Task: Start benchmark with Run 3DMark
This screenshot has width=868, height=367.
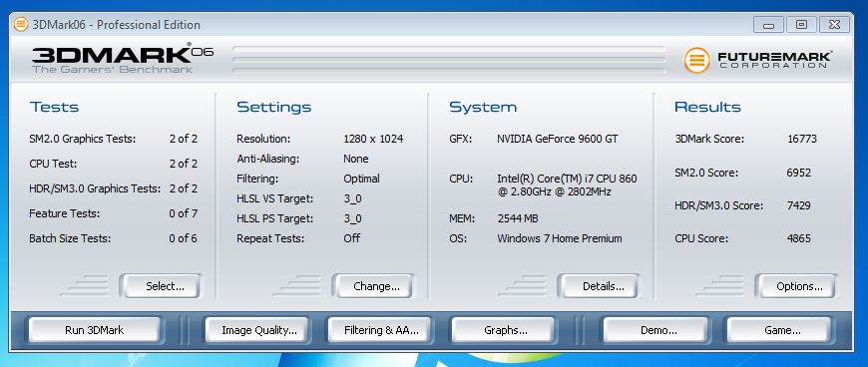Action: (x=95, y=330)
